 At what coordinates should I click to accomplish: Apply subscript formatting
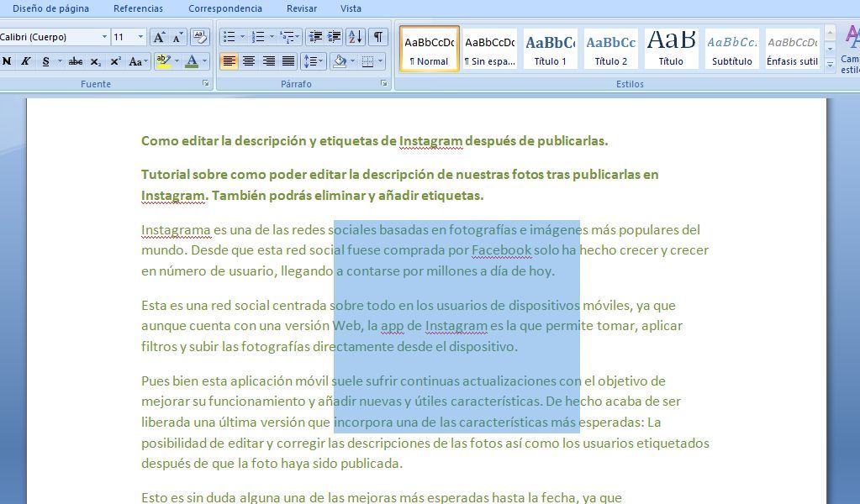96,61
